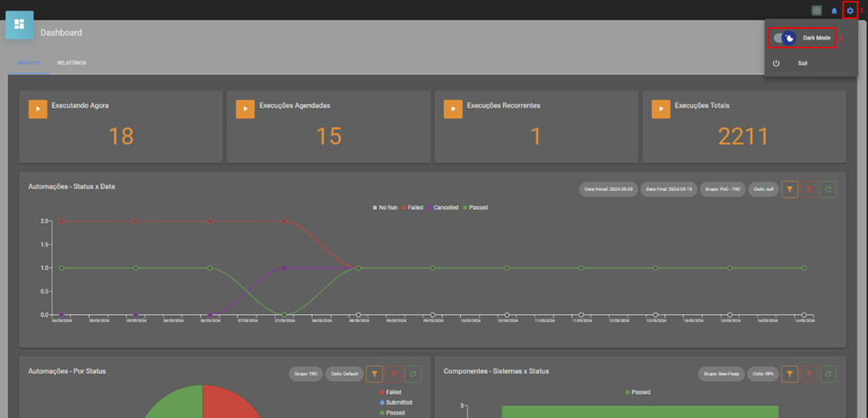Click the Data Final 2024-05-15 chip
The height and width of the screenshot is (418, 868).
click(x=669, y=189)
